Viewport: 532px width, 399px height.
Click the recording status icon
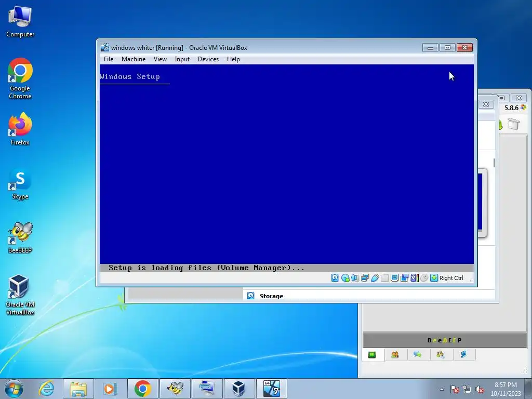(x=404, y=278)
